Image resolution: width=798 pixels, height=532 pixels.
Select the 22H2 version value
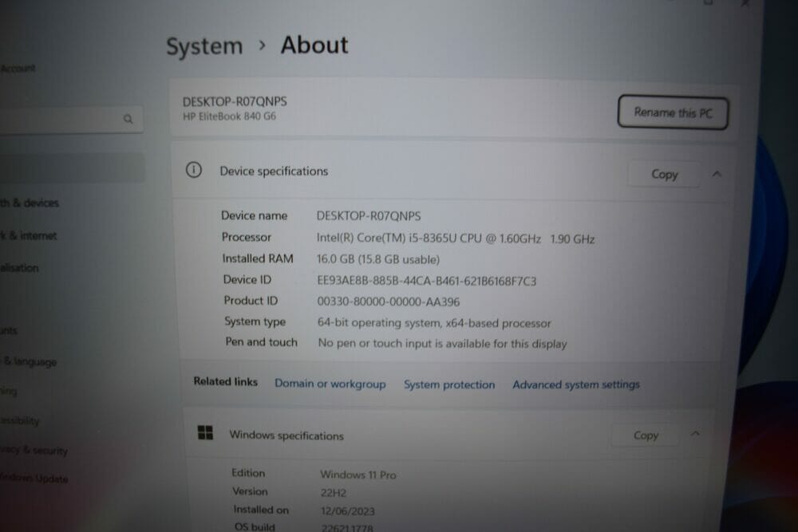(x=334, y=493)
